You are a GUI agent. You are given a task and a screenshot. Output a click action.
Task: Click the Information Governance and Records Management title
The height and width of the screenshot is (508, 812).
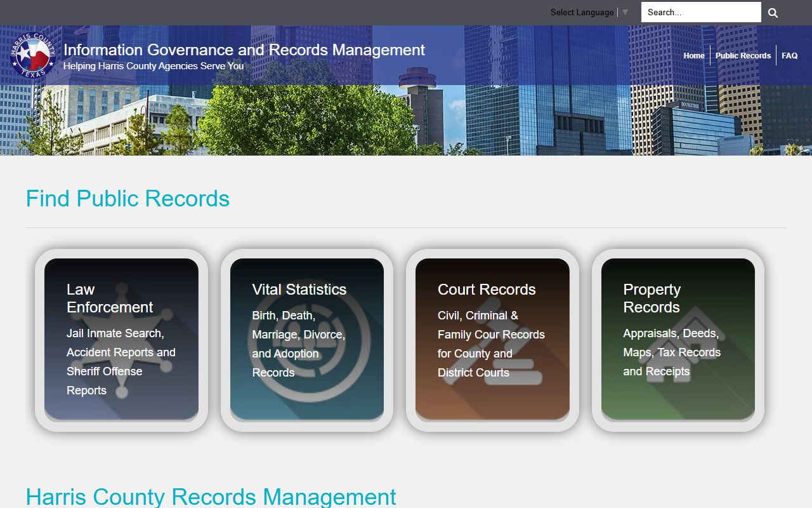point(244,50)
